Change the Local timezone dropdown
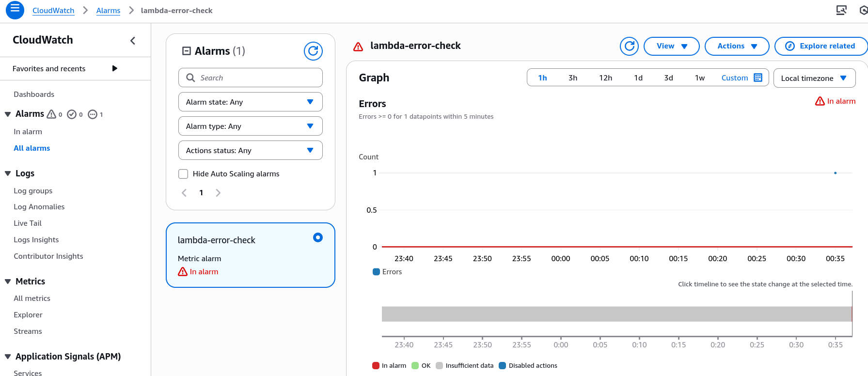This screenshot has width=868, height=376. pos(815,78)
